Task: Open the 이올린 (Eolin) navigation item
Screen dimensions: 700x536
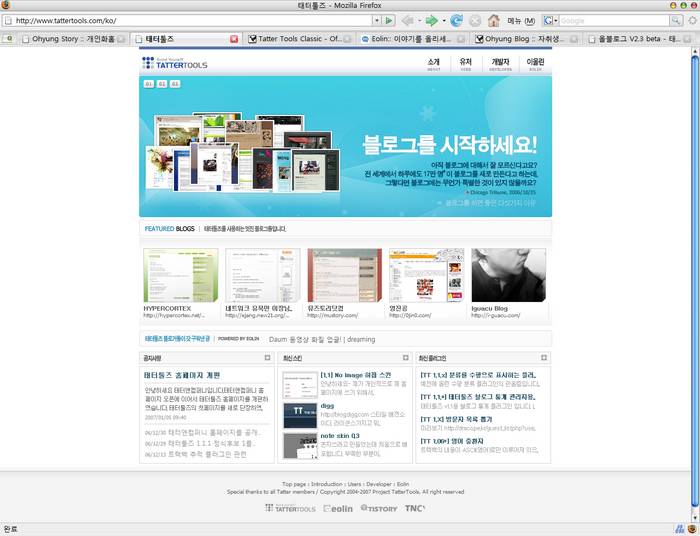Action: (x=535, y=64)
